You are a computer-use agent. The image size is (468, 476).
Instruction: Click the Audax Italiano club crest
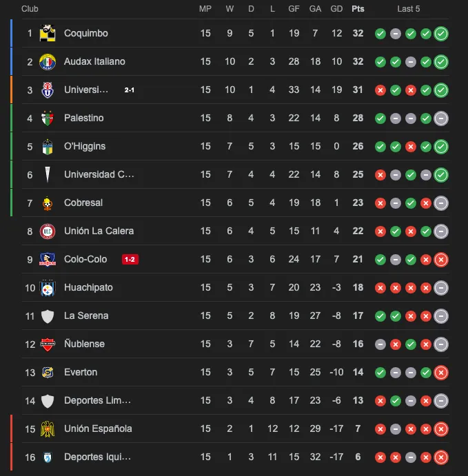[x=48, y=61]
